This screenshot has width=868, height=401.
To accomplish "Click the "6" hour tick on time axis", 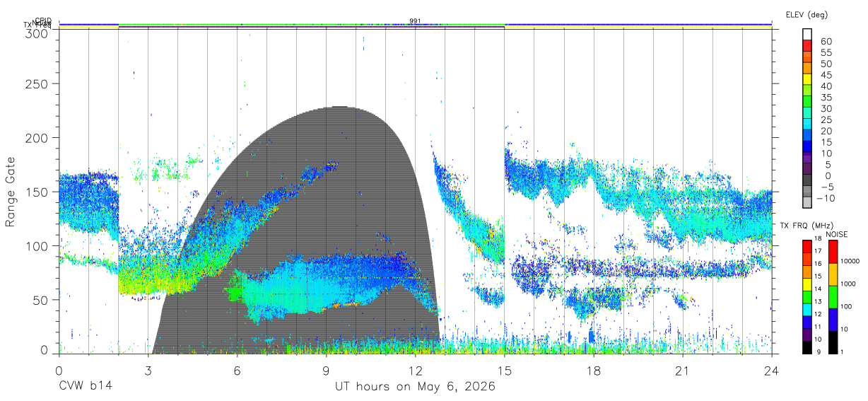I will [237, 371].
